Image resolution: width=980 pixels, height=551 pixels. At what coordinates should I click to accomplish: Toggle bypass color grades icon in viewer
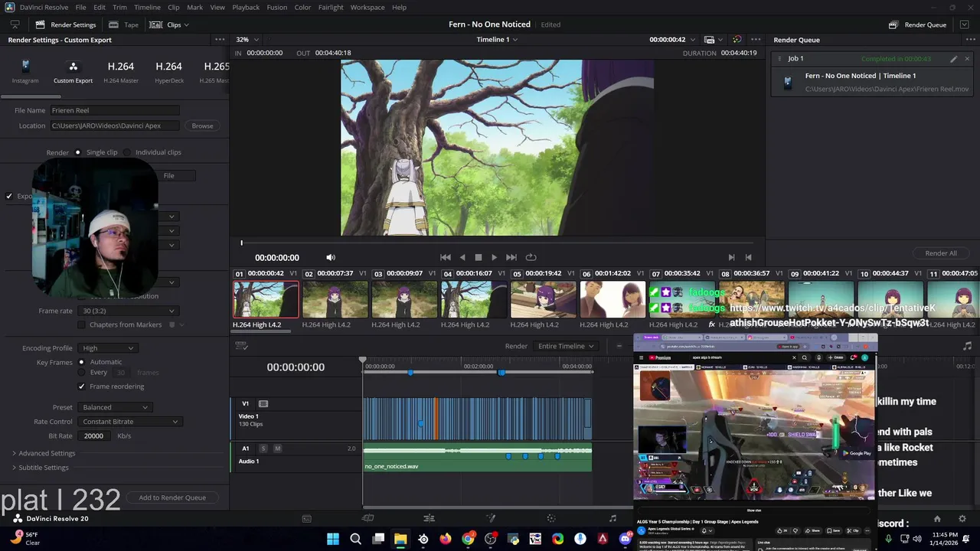pyautogui.click(x=737, y=40)
